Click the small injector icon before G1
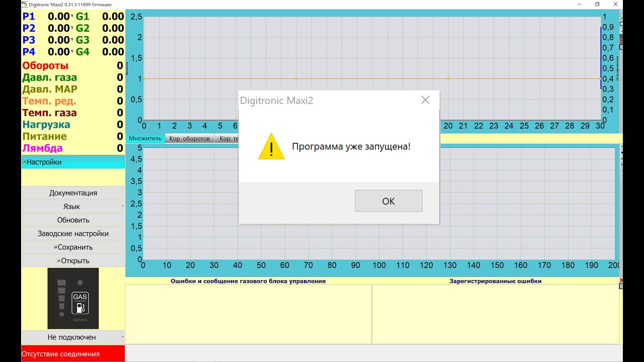 coord(72,16)
